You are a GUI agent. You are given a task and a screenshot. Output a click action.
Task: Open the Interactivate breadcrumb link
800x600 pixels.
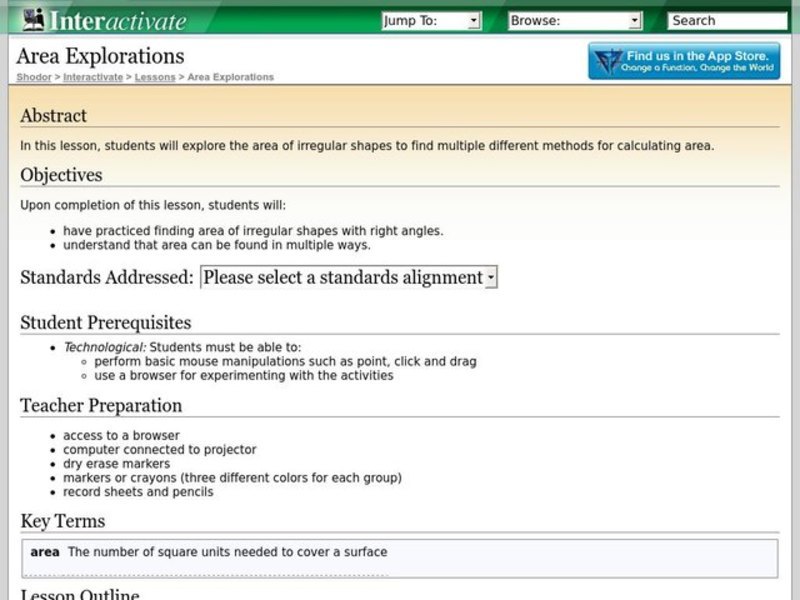(x=92, y=76)
